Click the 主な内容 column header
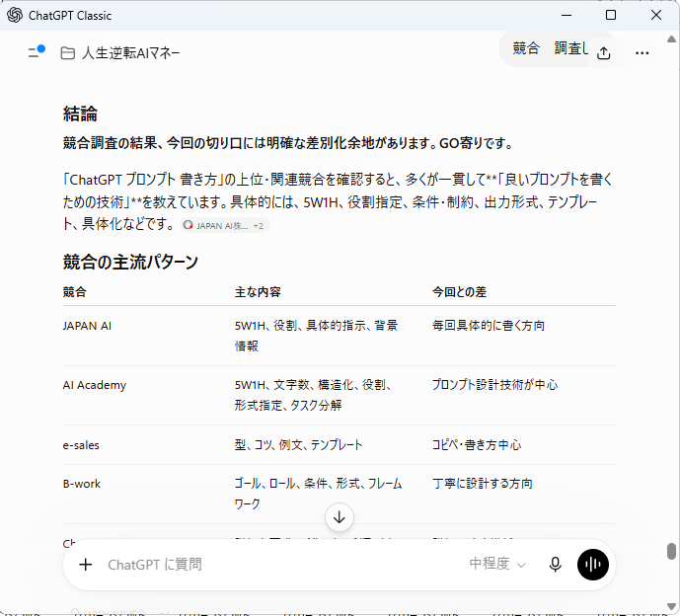Screen dimensions: 680x616 [x=258, y=292]
